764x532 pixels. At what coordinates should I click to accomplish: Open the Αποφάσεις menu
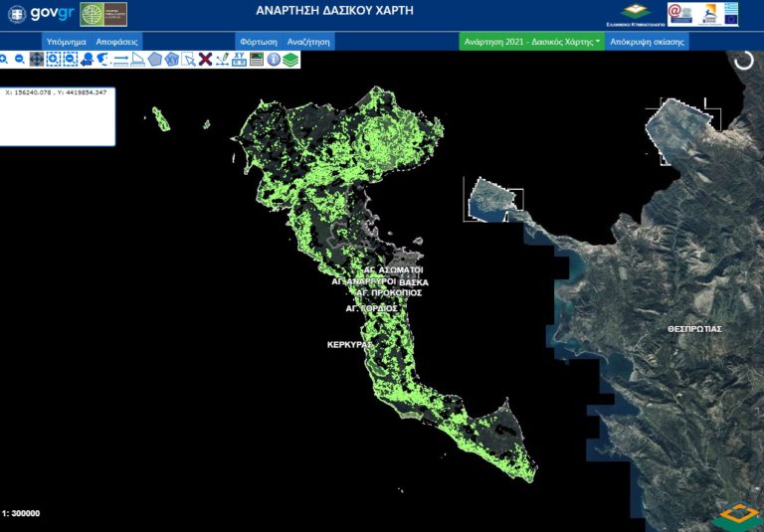click(x=116, y=42)
